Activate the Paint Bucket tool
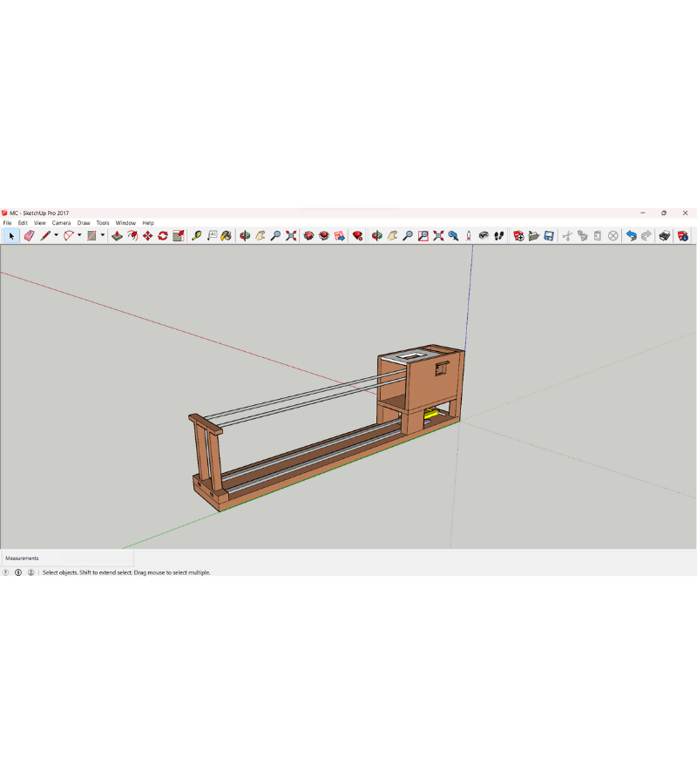The image size is (697, 784). click(227, 236)
